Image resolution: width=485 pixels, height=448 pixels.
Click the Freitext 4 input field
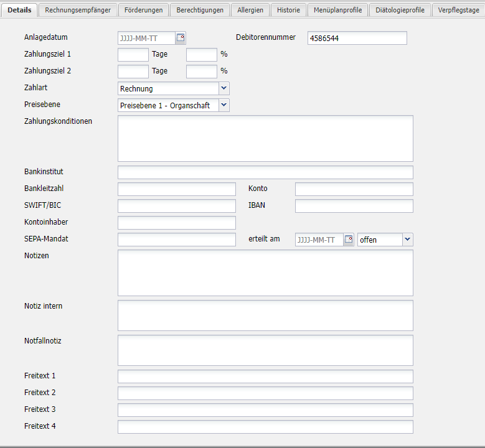pyautogui.click(x=265, y=427)
